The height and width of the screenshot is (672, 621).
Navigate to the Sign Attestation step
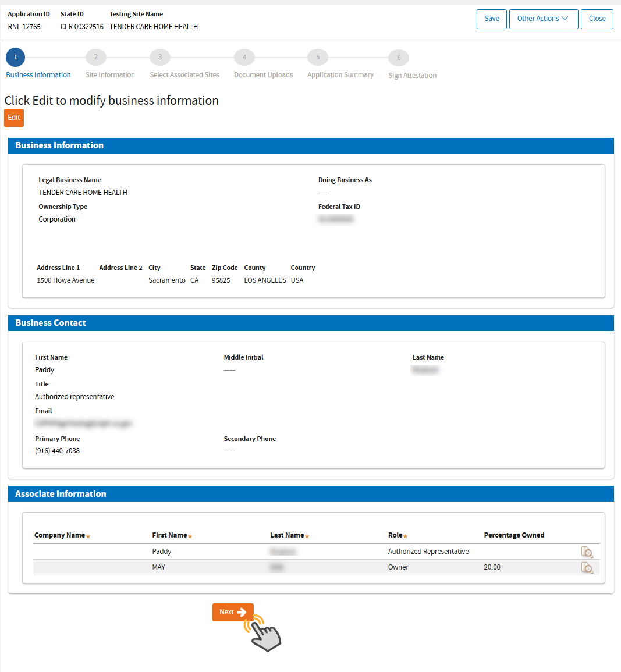[x=399, y=57]
